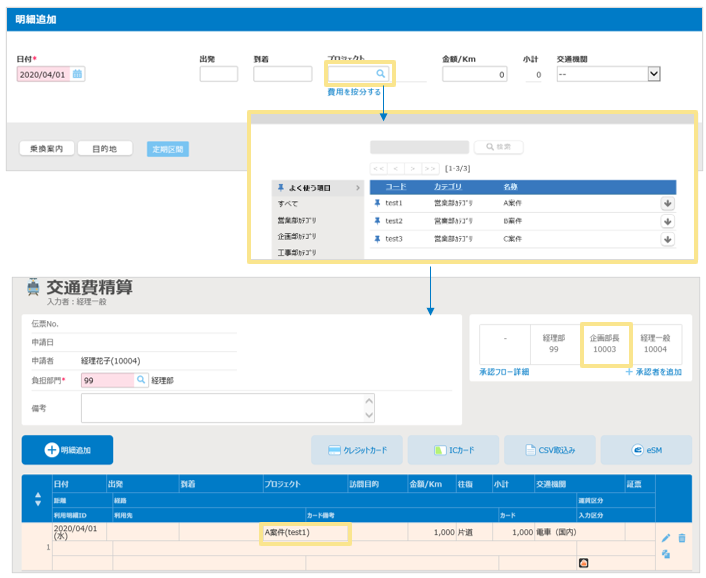The width and height of the screenshot is (706, 578).
Task: Select the down-arrow icon for test1 row
Action: pyautogui.click(x=667, y=203)
